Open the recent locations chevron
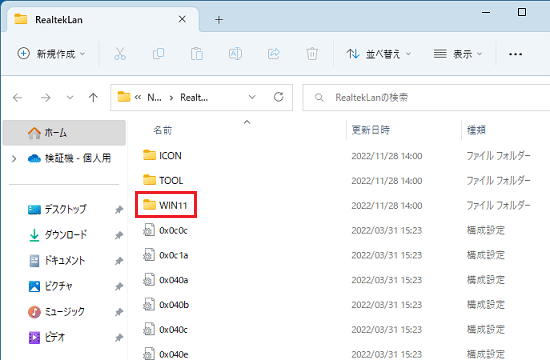This screenshot has height=360, width=550. tap(70, 98)
